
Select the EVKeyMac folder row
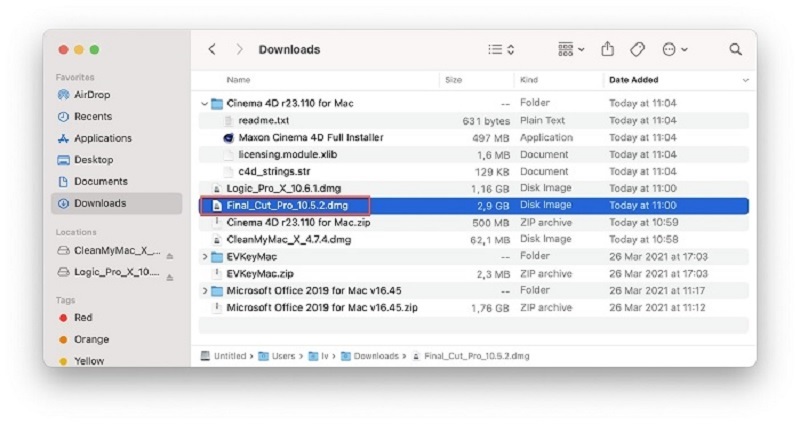pos(473,257)
